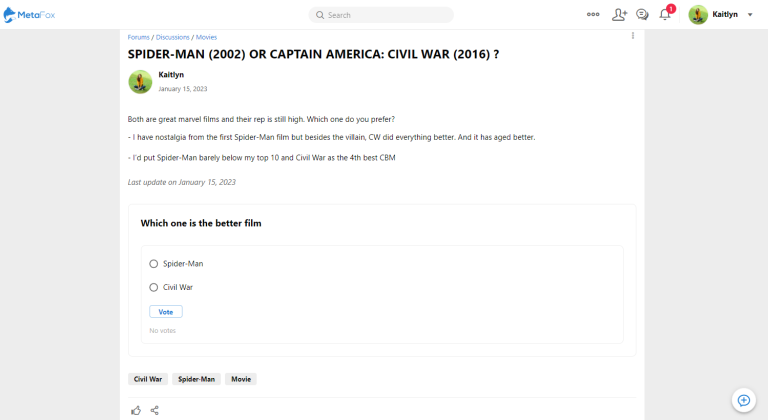The image size is (768, 420).
Task: Open the messages chat icon
Action: pos(642,15)
